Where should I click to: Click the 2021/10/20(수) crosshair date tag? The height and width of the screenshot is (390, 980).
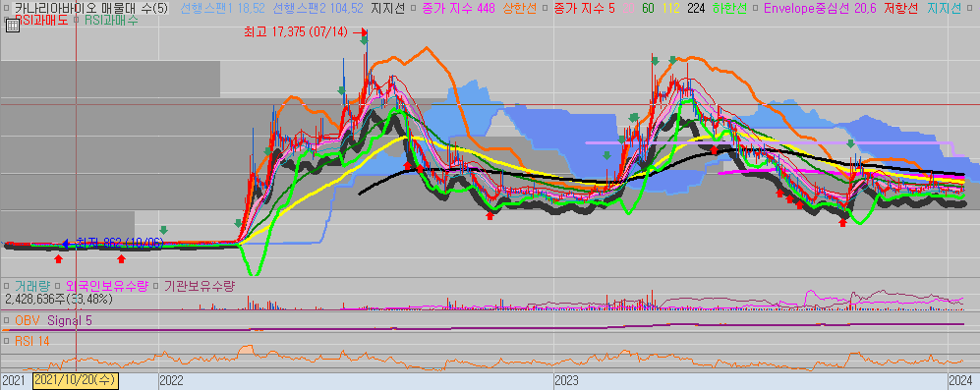76,380
